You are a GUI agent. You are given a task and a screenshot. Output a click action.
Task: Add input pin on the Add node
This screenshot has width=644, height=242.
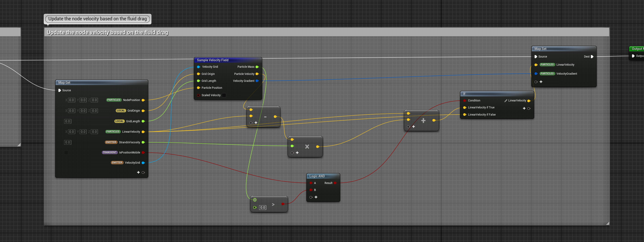413,127
